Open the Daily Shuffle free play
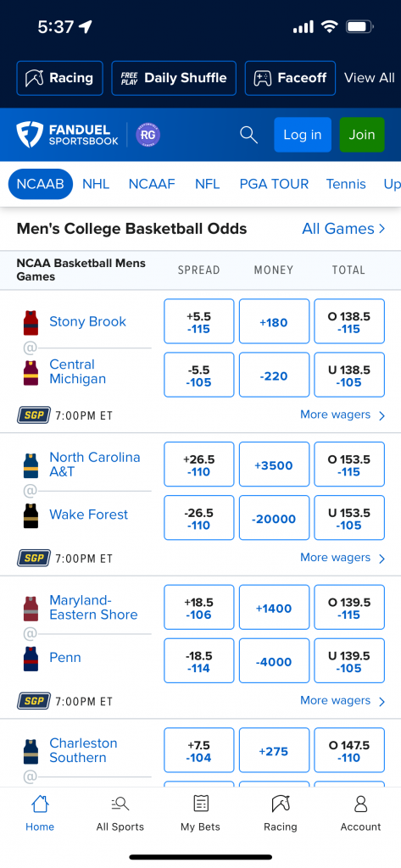The height and width of the screenshot is (868, 401). [x=174, y=78]
